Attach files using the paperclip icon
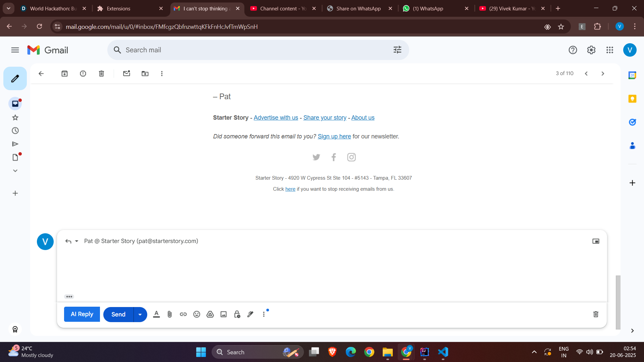The height and width of the screenshot is (362, 644). [x=170, y=314]
